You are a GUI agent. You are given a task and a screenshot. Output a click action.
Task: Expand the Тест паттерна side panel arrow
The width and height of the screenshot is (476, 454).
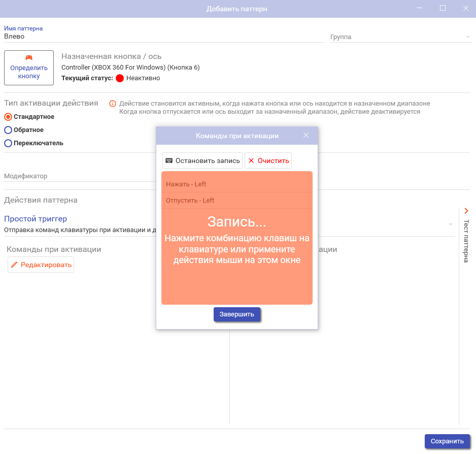coord(466,210)
